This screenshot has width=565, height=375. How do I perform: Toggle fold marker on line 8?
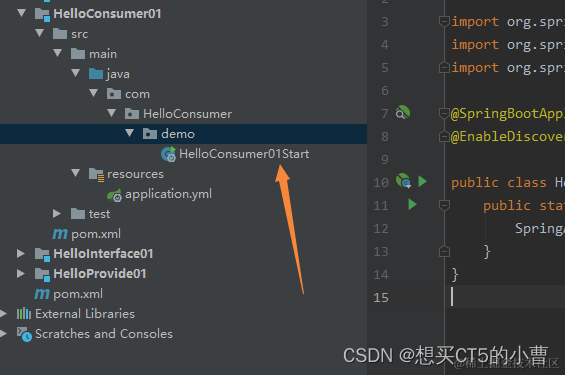444,136
